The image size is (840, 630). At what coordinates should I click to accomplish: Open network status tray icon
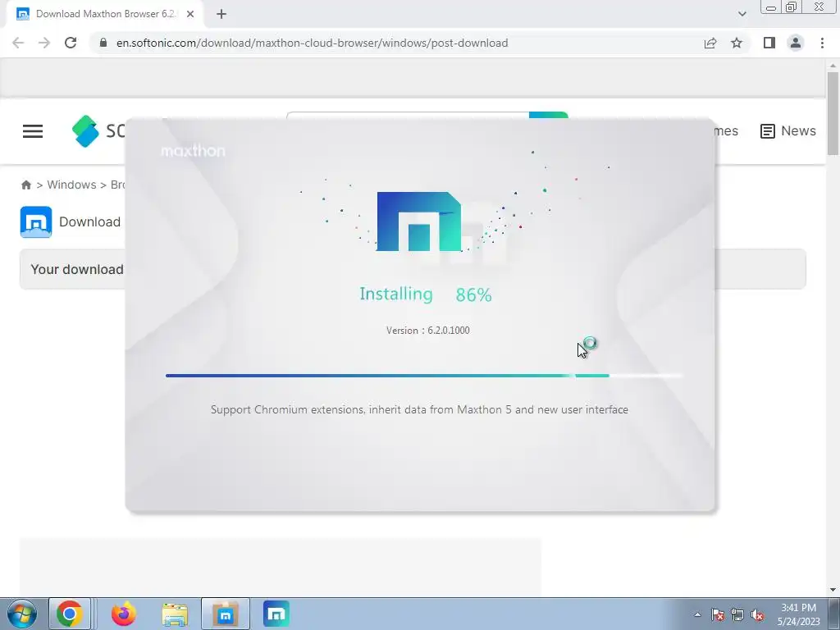coord(737,614)
